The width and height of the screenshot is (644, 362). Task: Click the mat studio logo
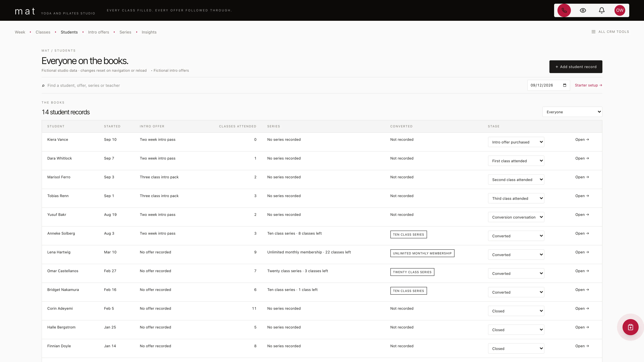[25, 11]
